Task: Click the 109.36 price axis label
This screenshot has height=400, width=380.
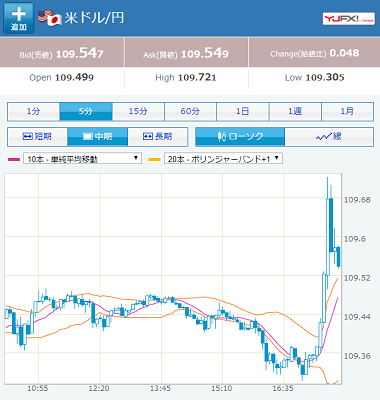Action: pos(357,356)
